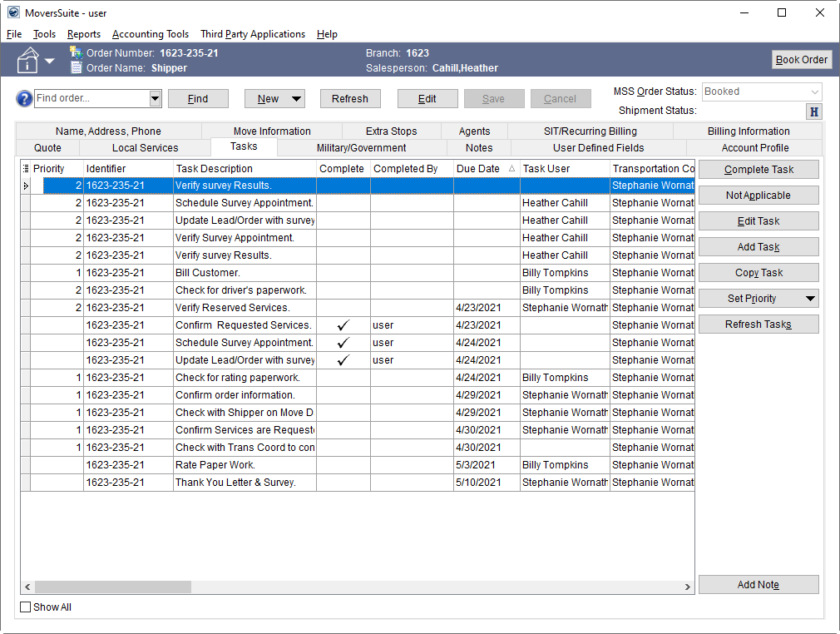840x634 pixels.
Task: Click the Book Order button
Action: pos(801,60)
